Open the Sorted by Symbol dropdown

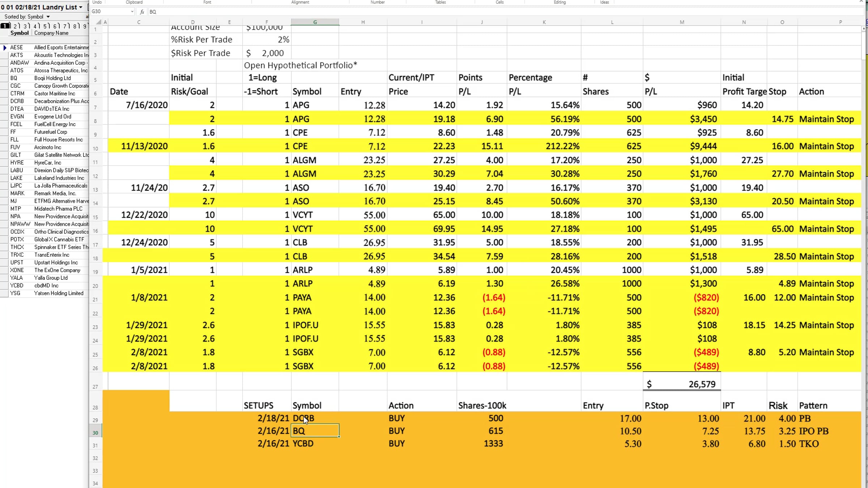click(48, 17)
